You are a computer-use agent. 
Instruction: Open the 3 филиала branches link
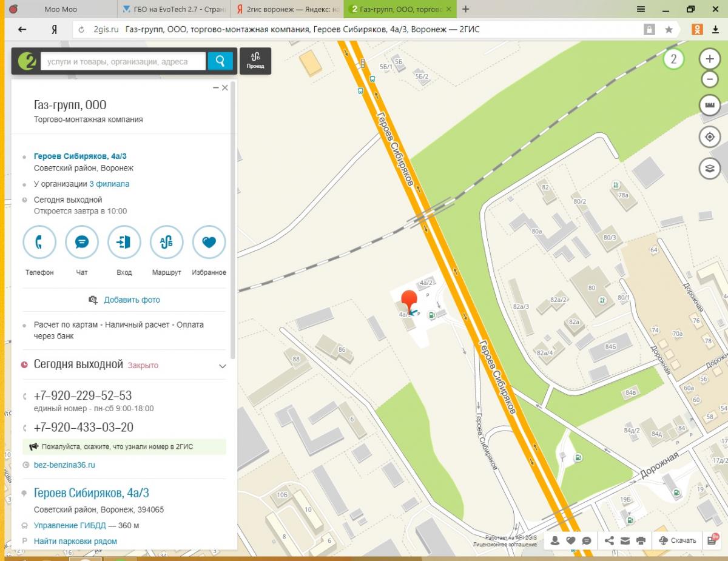pyautogui.click(x=109, y=184)
